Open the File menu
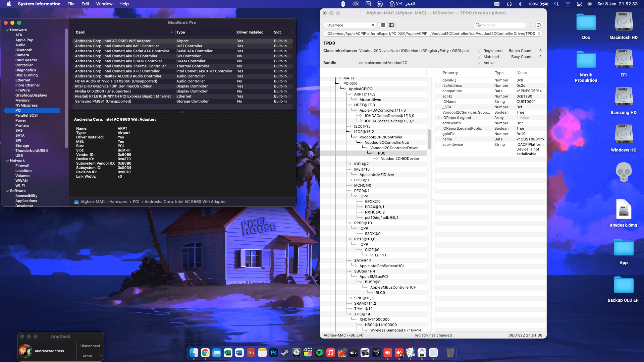Image resolution: width=644 pixels, height=362 pixels. [71, 4]
